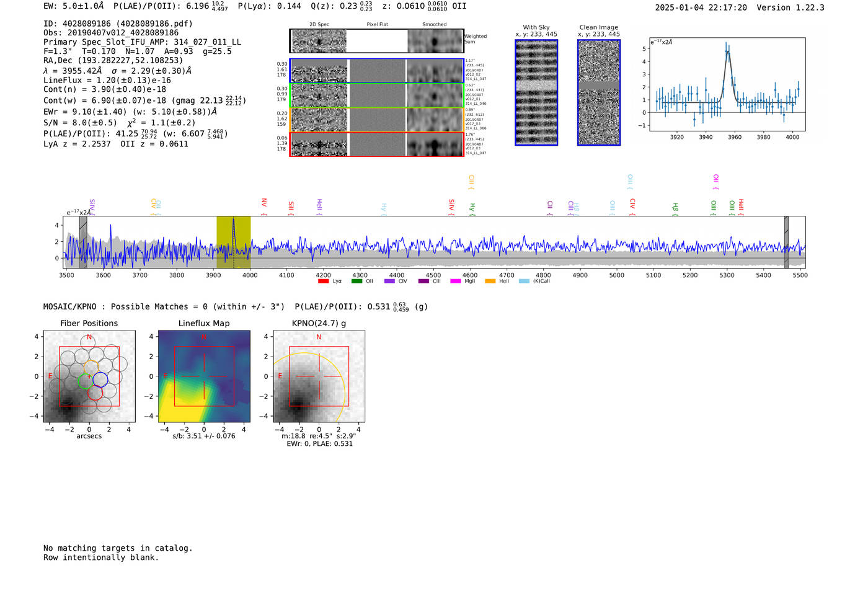Select the LyA z = 2.2537 text
868x591 pixels.
[77, 144]
